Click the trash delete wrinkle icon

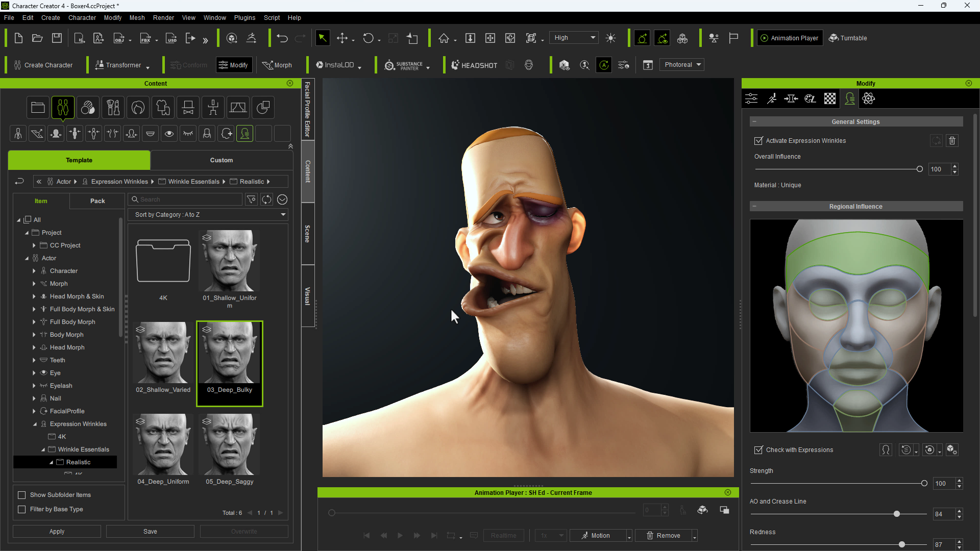coord(952,141)
